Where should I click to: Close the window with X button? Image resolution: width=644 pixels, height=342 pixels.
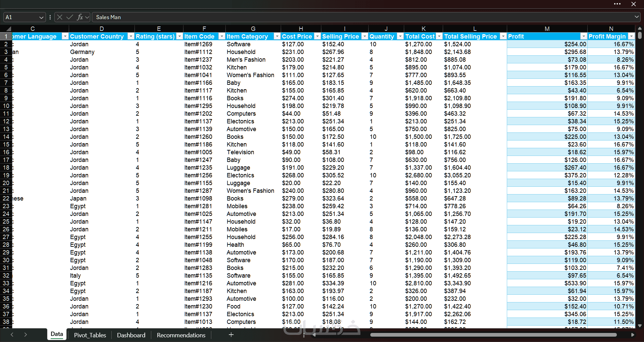pos(634,4)
